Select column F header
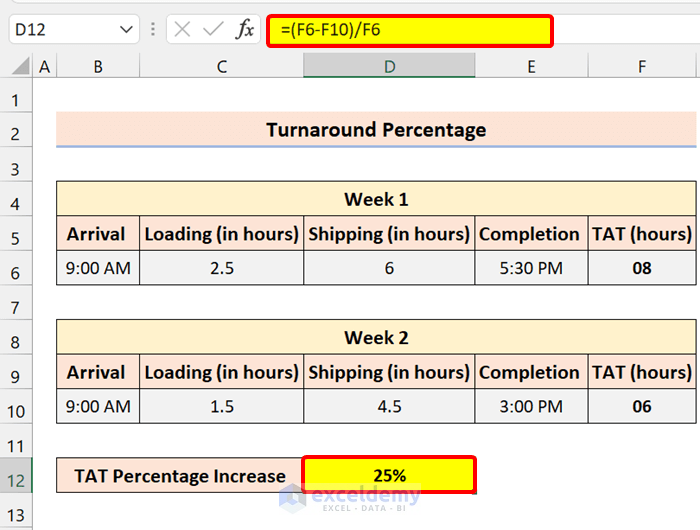Screen dimensions: 700x530 point(641,67)
